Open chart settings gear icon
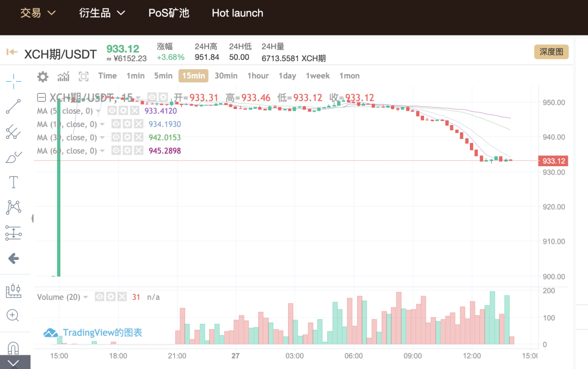588x369 pixels. point(42,76)
